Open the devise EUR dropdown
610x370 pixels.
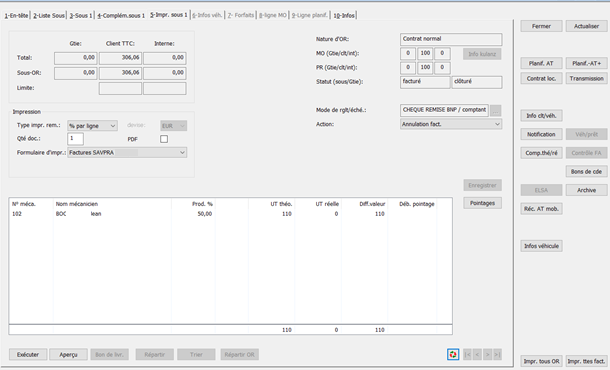(x=174, y=126)
